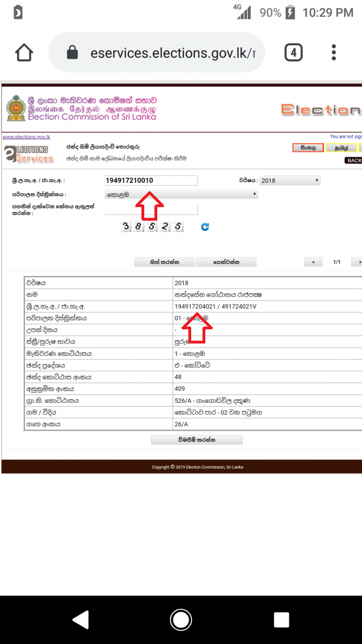The image size is (362, 644).
Task: Click the Elections eServices logo
Action: click(29, 153)
